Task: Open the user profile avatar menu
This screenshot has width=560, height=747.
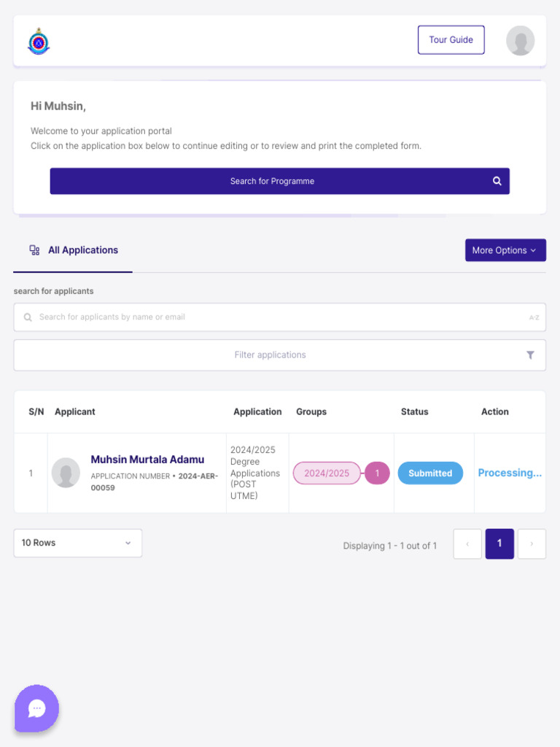Action: pos(520,41)
